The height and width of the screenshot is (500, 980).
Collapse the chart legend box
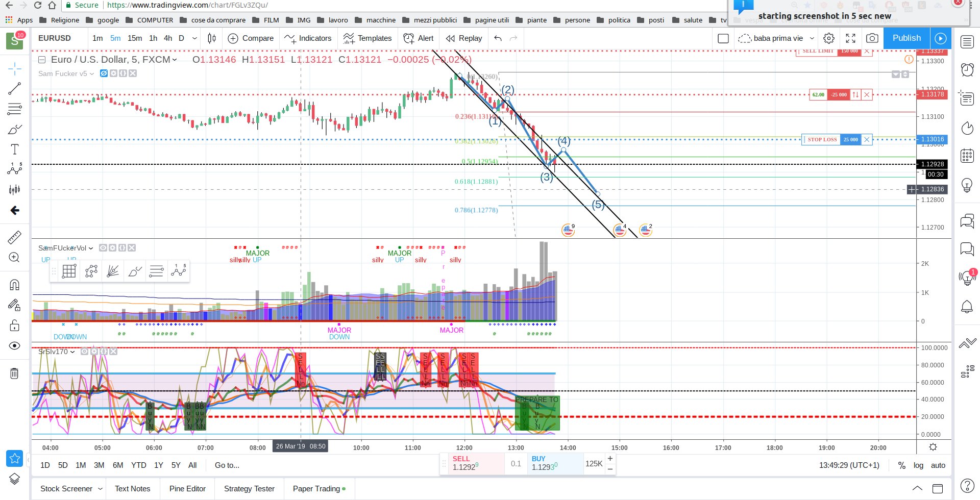pyautogui.click(x=42, y=60)
